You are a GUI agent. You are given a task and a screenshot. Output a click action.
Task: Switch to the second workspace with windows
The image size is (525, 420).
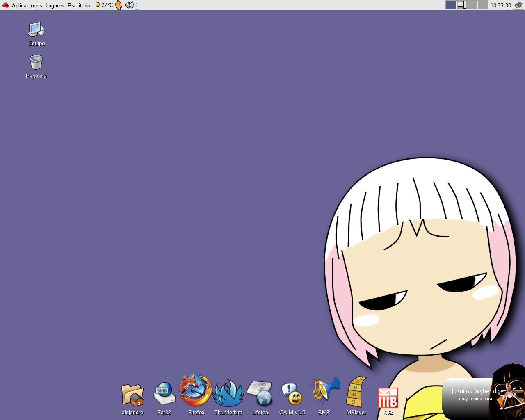461,5
